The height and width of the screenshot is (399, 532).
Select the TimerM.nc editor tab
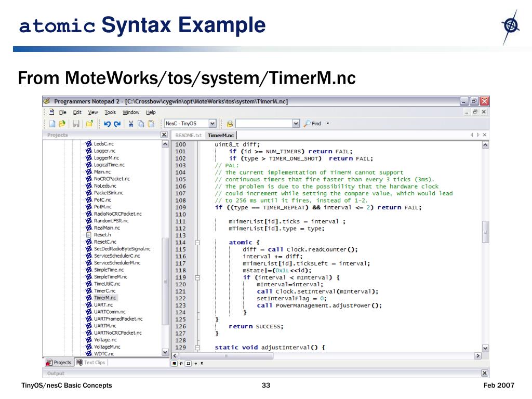(x=221, y=136)
